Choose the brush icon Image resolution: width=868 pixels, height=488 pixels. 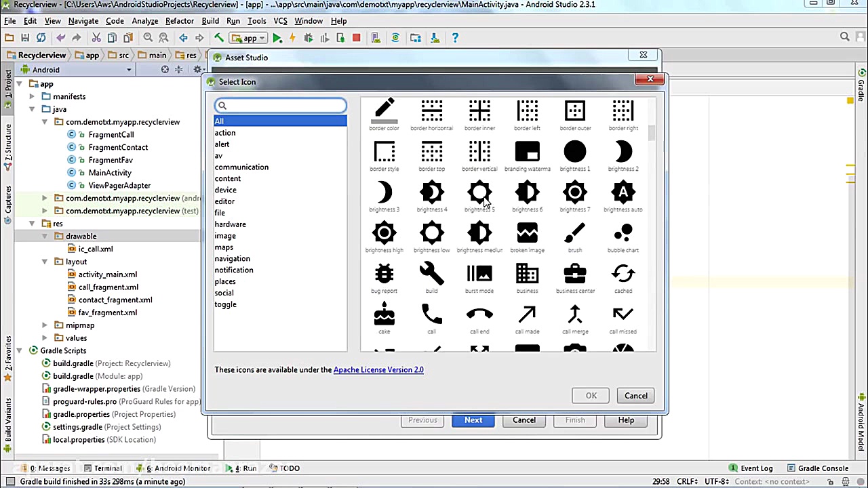point(575,234)
